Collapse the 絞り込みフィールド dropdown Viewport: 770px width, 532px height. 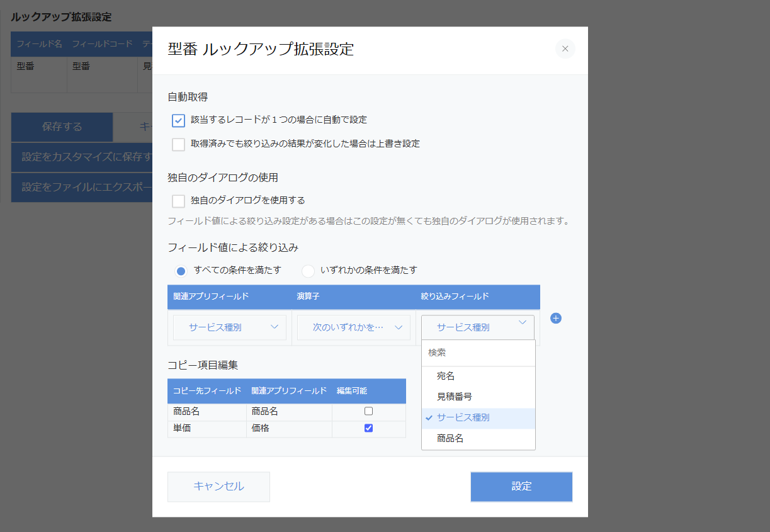[478, 327]
